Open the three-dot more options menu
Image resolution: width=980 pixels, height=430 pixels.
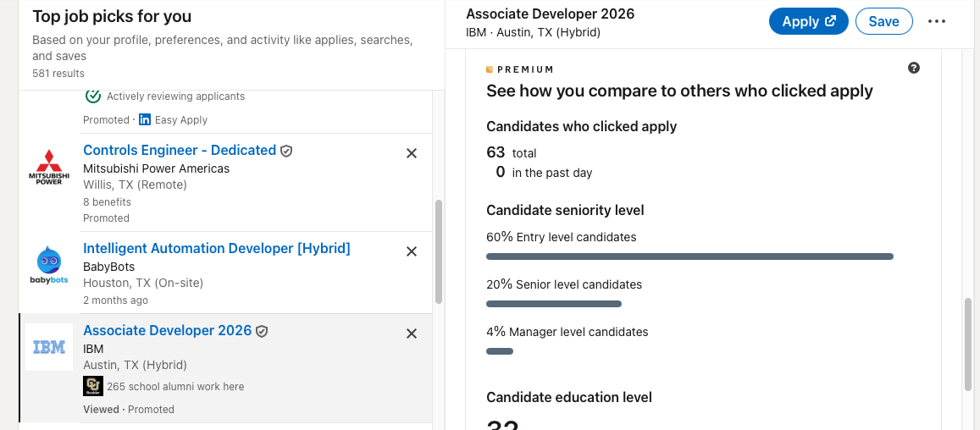coord(937,22)
